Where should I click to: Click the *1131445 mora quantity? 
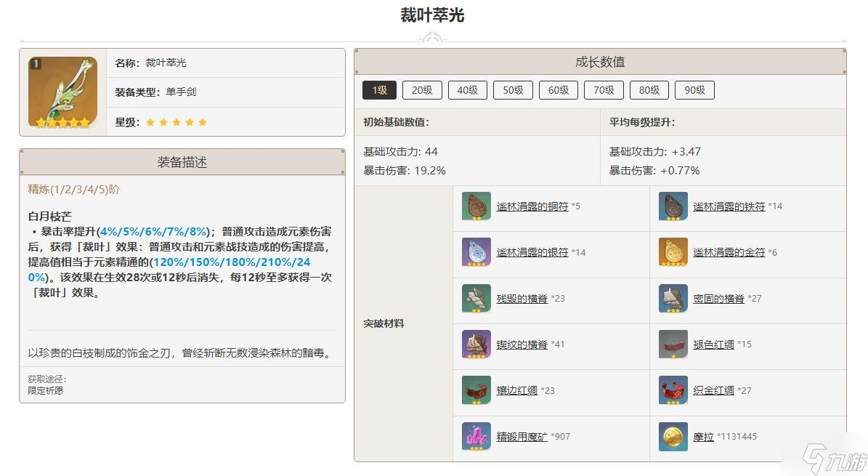point(737,437)
